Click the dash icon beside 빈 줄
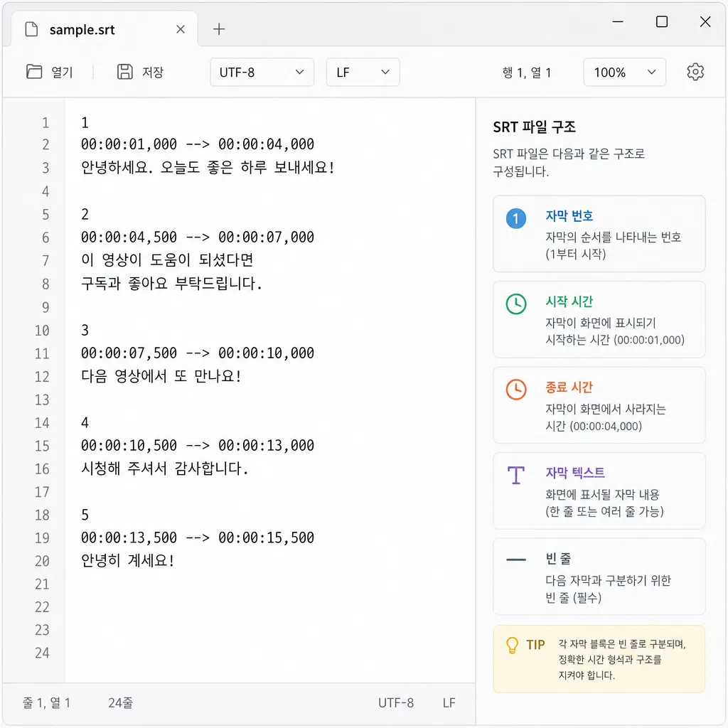 pos(516,560)
